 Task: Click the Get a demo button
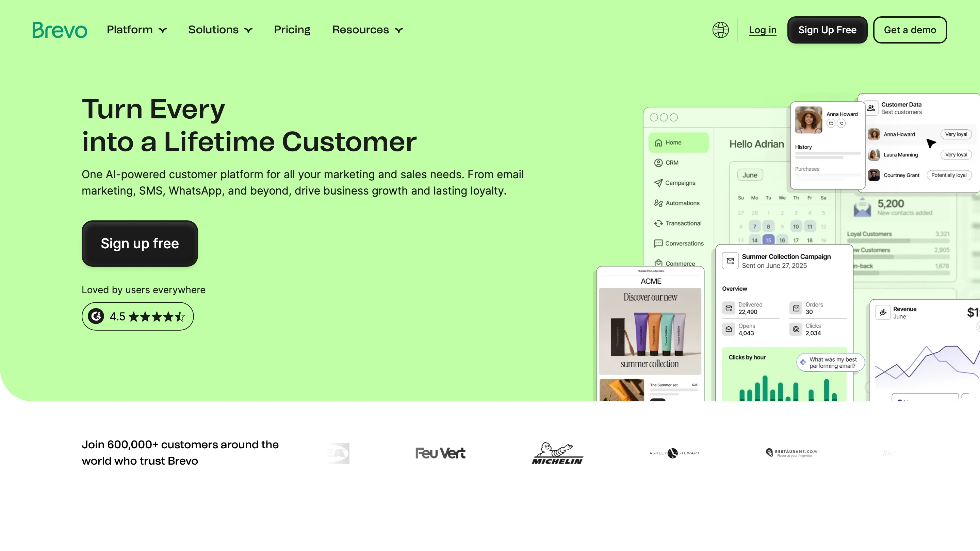coord(910,30)
